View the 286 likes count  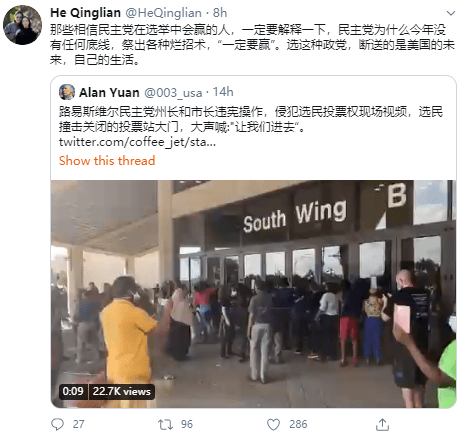(298, 424)
